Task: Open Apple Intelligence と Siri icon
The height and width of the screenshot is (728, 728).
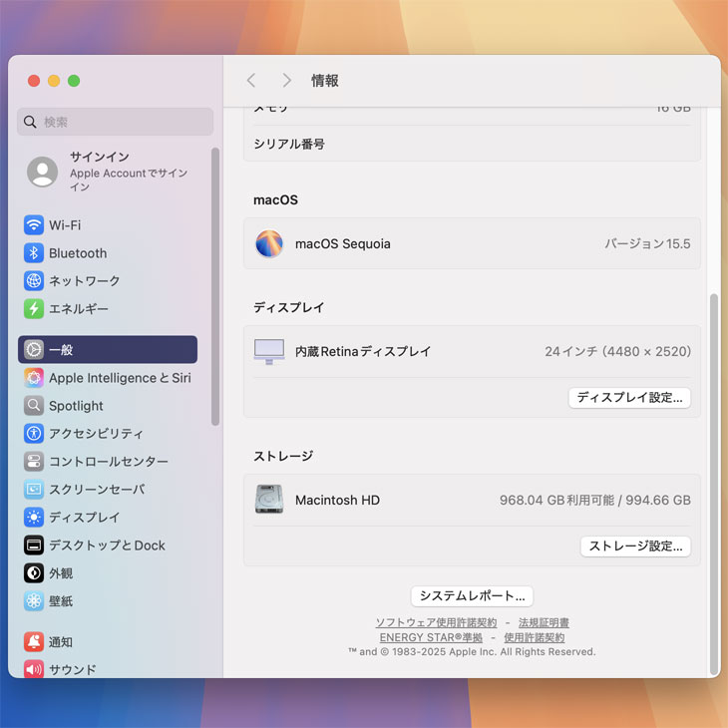Action: [34, 378]
